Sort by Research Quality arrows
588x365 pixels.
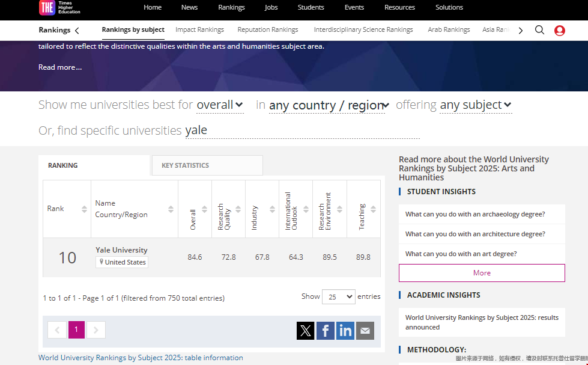coord(238,209)
